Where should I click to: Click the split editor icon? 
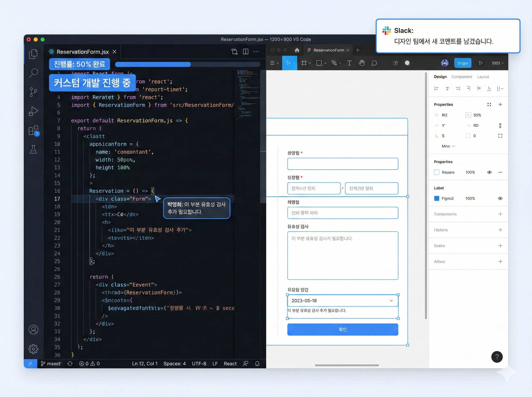tap(245, 51)
